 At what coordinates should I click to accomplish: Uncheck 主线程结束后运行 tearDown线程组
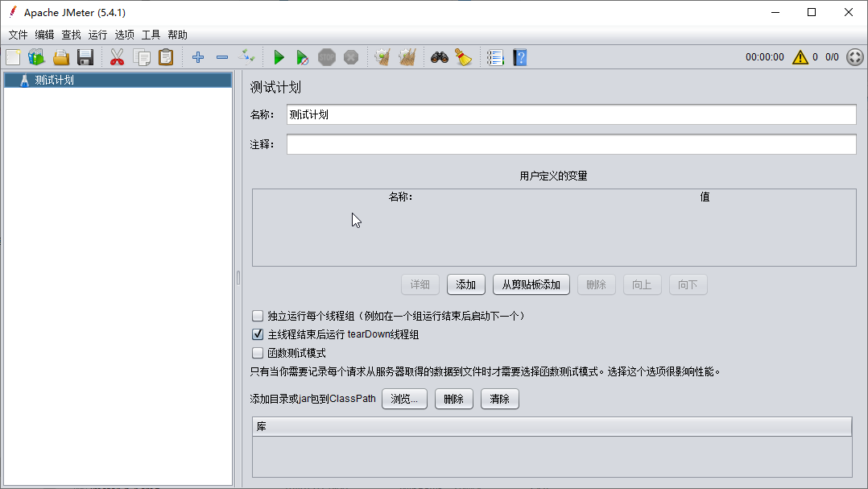pyautogui.click(x=258, y=334)
